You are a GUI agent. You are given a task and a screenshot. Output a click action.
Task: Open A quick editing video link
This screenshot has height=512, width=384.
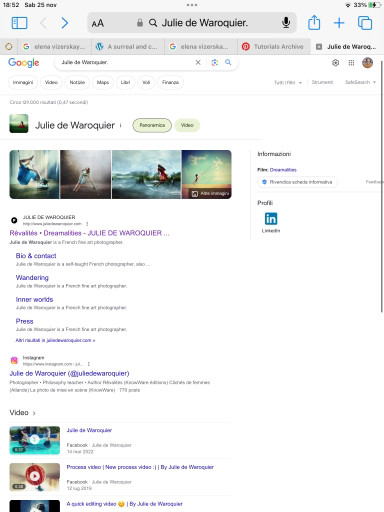click(124, 504)
